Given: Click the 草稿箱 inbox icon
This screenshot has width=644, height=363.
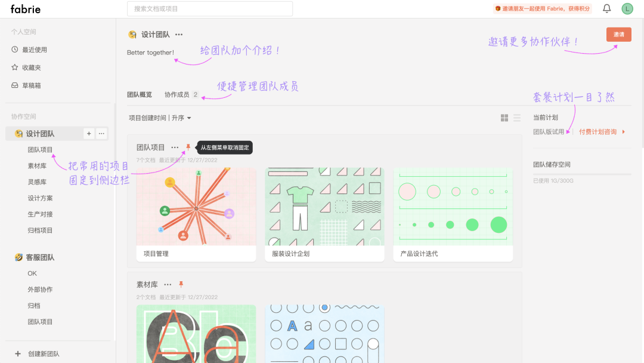Looking at the screenshot, I should (x=15, y=85).
